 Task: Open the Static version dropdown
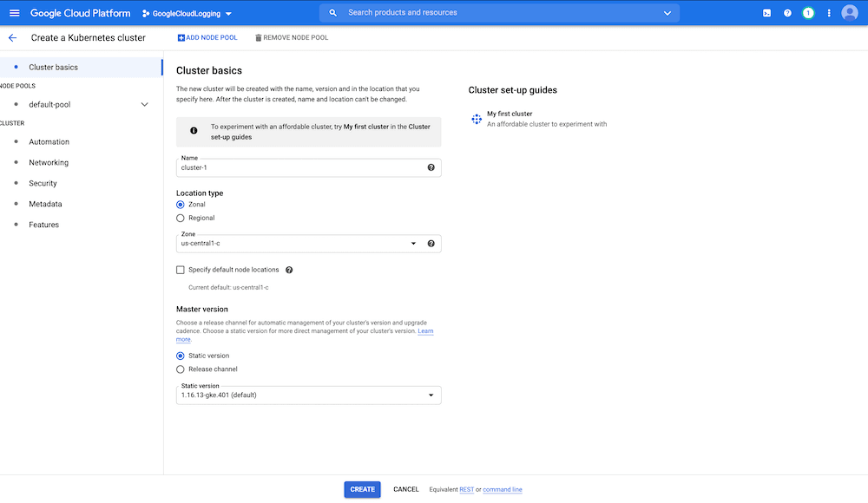[431, 395]
